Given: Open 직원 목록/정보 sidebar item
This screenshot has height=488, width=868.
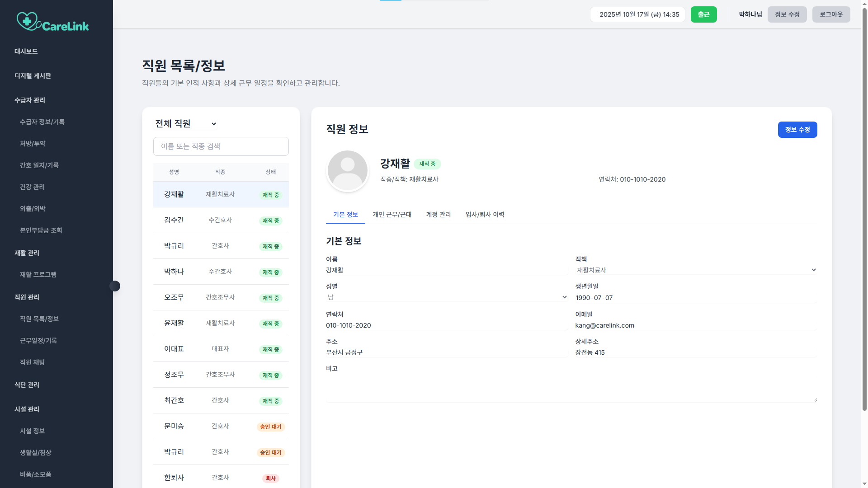Looking at the screenshot, I should [39, 319].
